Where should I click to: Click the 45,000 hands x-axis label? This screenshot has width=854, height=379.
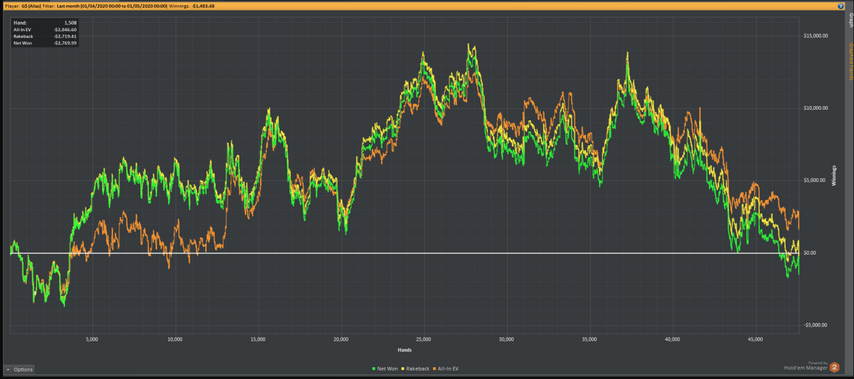(756, 339)
